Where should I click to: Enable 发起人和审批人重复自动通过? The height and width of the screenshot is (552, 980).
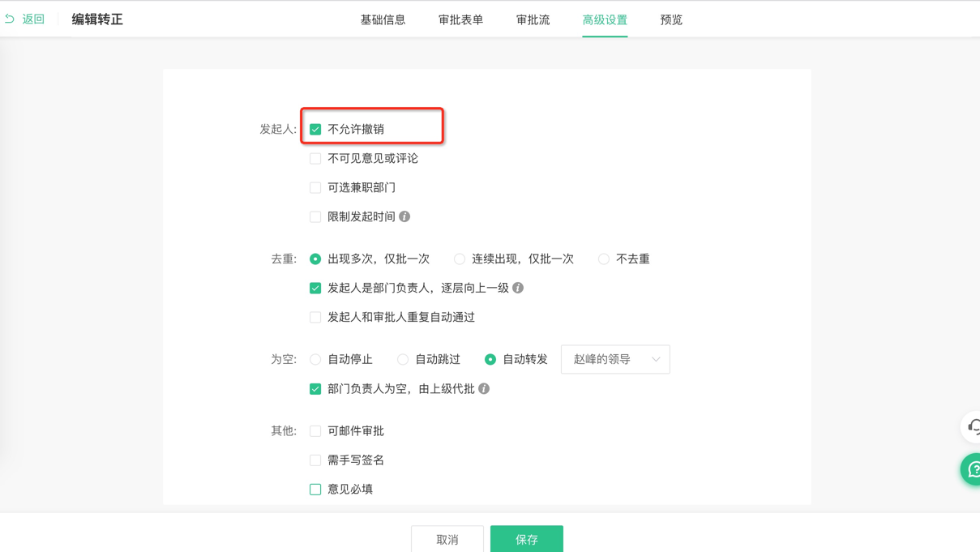(315, 318)
